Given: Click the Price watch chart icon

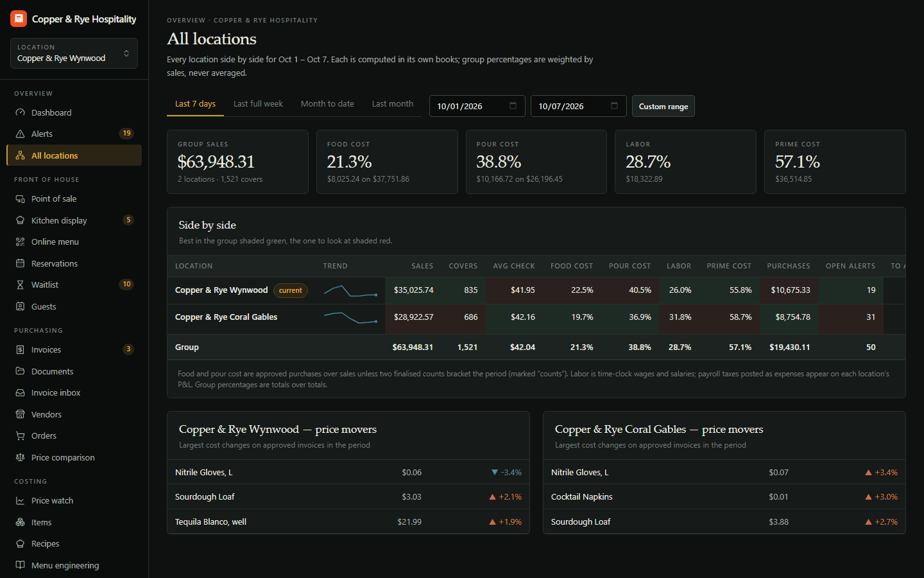Looking at the screenshot, I should 20,500.
